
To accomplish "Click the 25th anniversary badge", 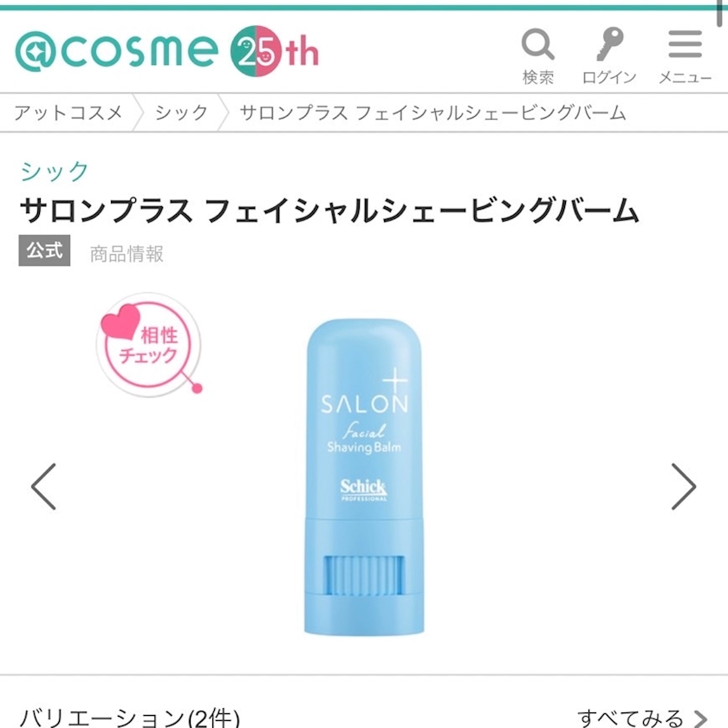I will (x=275, y=51).
